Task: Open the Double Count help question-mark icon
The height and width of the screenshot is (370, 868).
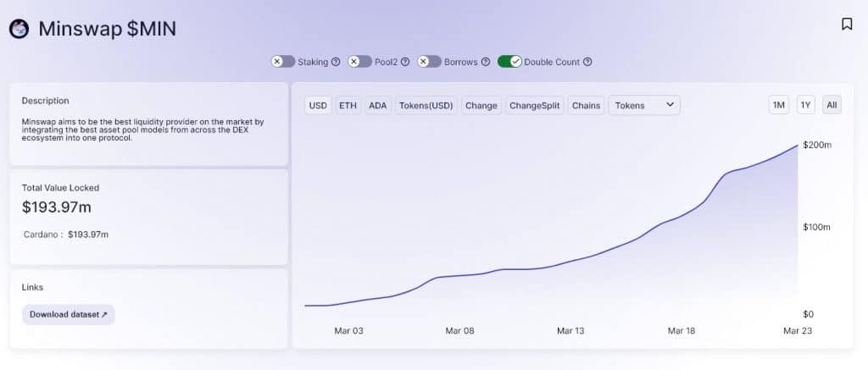Action: point(587,62)
